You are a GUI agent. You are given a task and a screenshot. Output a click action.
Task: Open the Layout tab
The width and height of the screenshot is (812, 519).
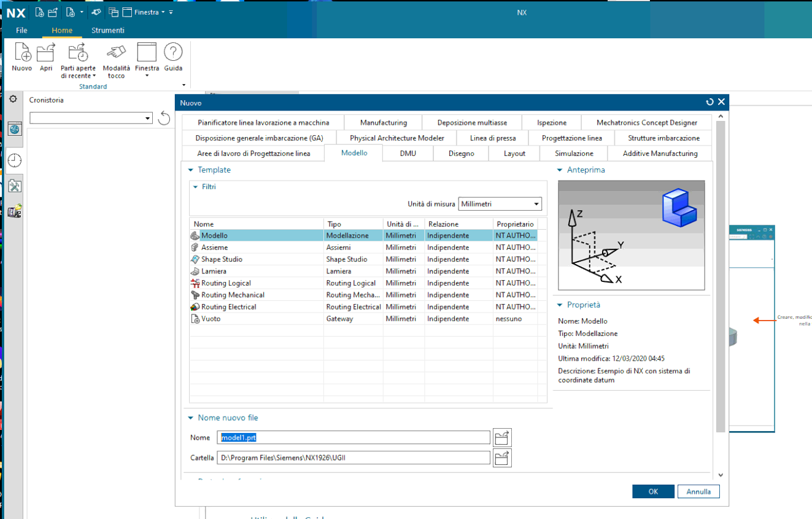[x=514, y=154]
